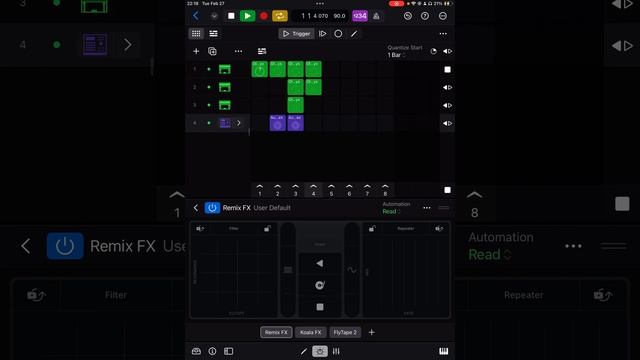
Task: Toggle the Repeater pad lock icon
Action: point(372,229)
